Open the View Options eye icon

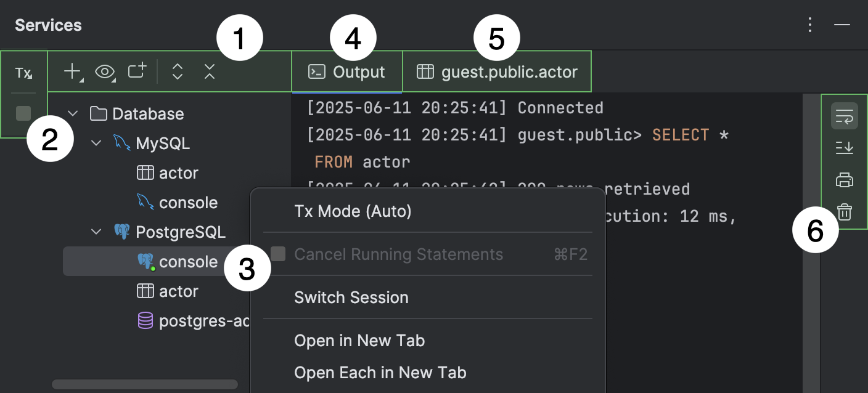105,71
